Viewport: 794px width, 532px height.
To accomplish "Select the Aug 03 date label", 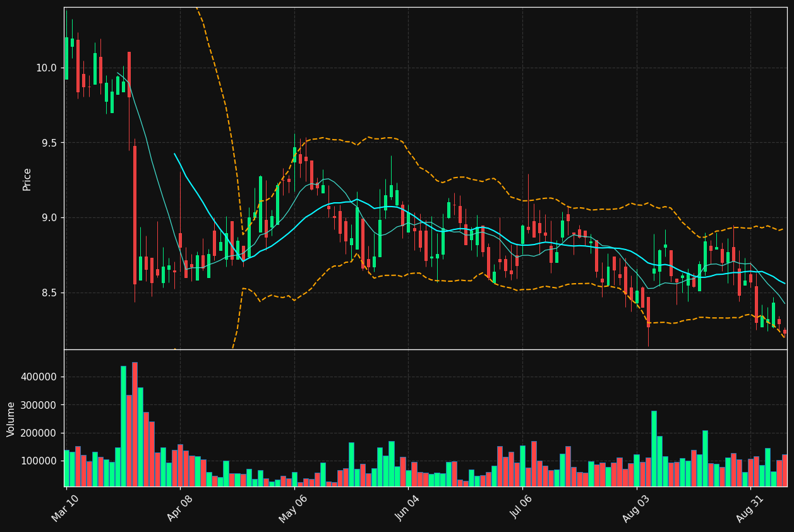I will tap(635, 509).
